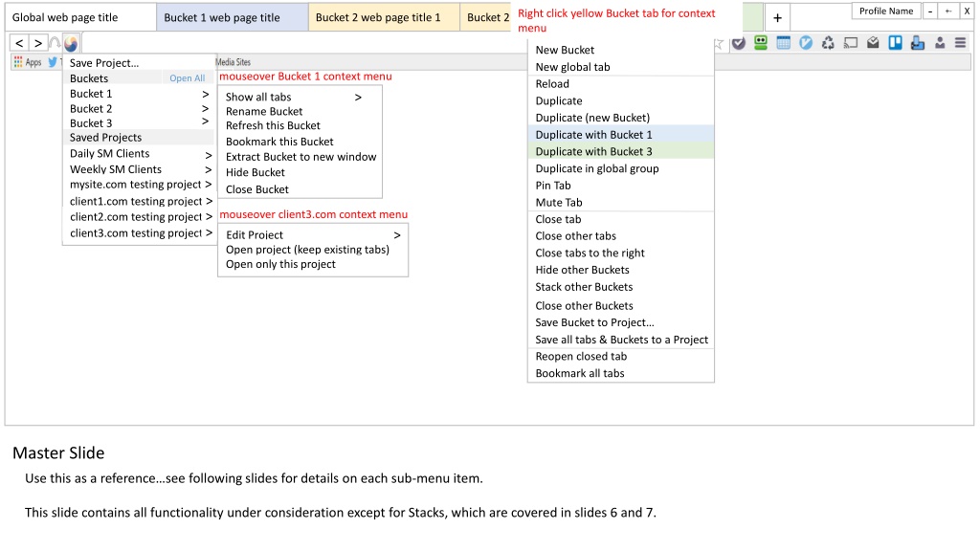Click the Open All link
This screenshot has height=551, width=980.
(x=187, y=78)
